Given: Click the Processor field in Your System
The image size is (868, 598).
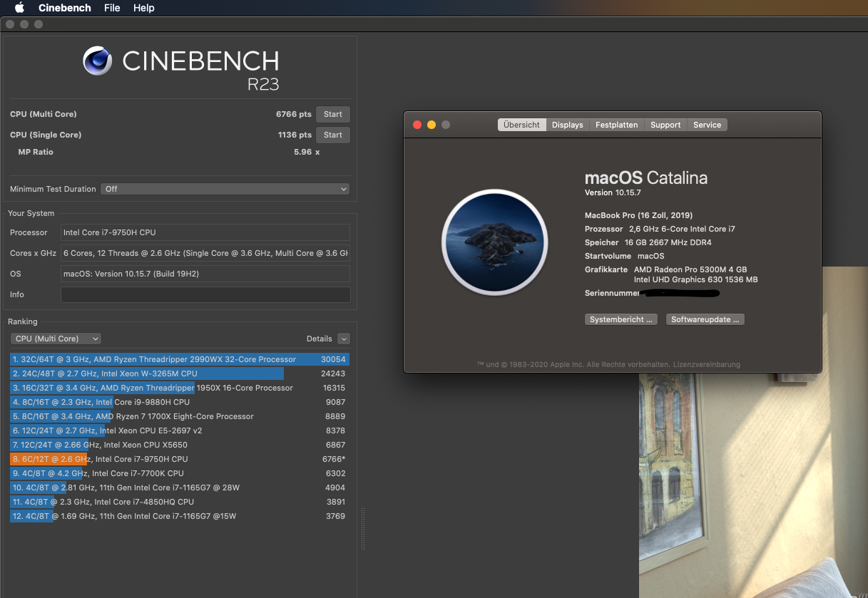Looking at the screenshot, I should [205, 232].
